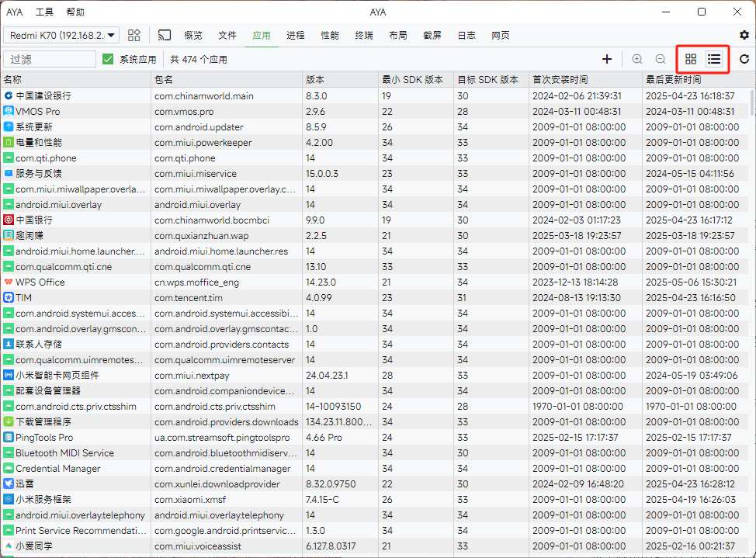Click the com.vmos.pro package cell
The height and width of the screenshot is (558, 756).
pos(227,112)
